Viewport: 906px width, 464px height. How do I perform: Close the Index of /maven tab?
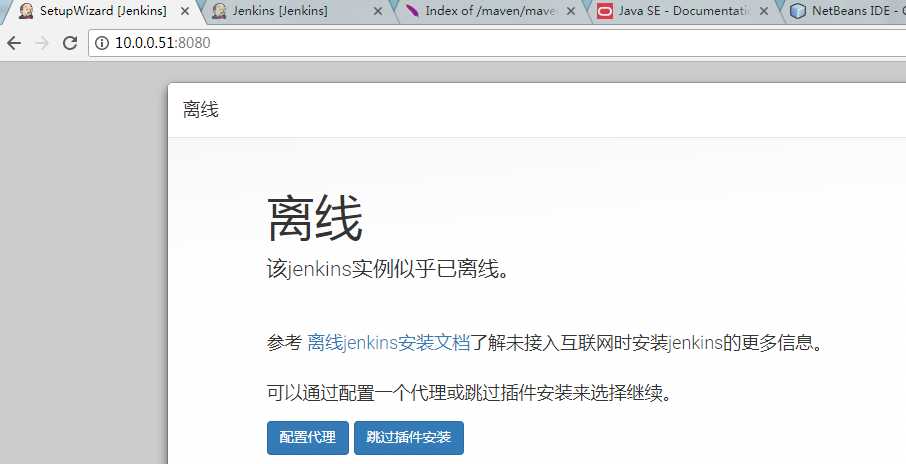571,11
